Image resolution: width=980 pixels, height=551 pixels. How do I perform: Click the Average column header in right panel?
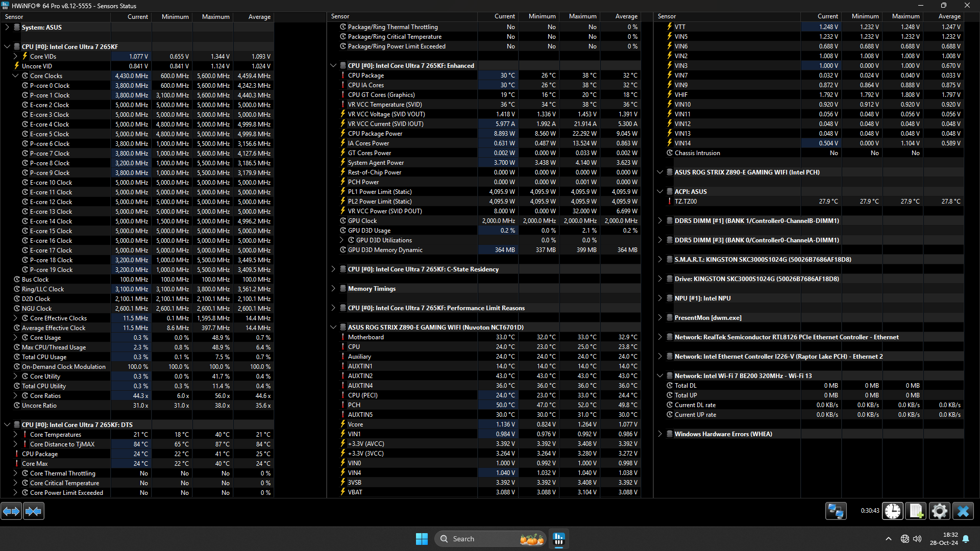pyautogui.click(x=949, y=16)
